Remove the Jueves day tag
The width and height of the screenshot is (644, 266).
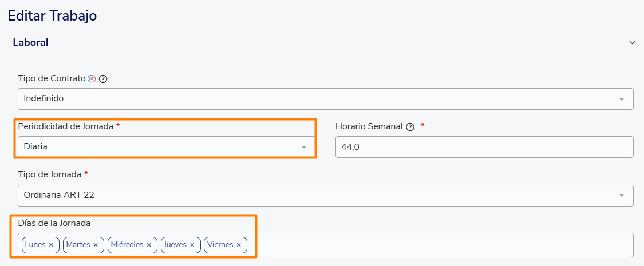pos(192,245)
